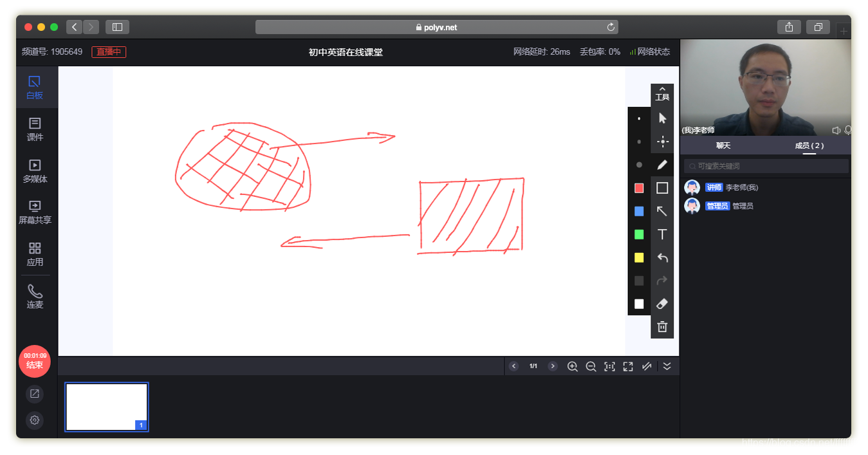Toggle the speaker on teacher video
This screenshot has height=455, width=868.
(836, 131)
